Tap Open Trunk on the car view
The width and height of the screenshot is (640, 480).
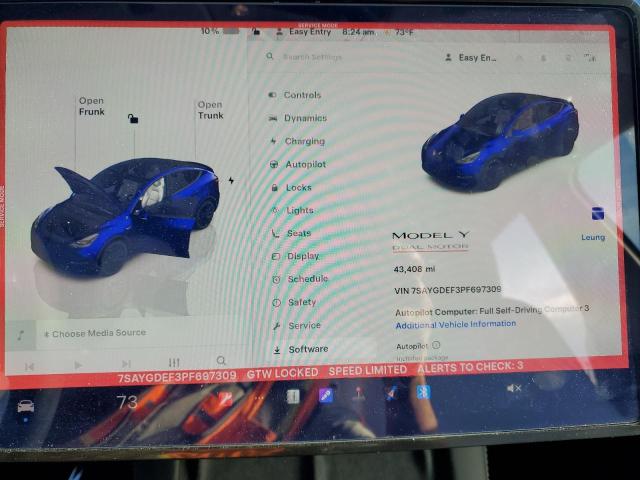tap(211, 110)
